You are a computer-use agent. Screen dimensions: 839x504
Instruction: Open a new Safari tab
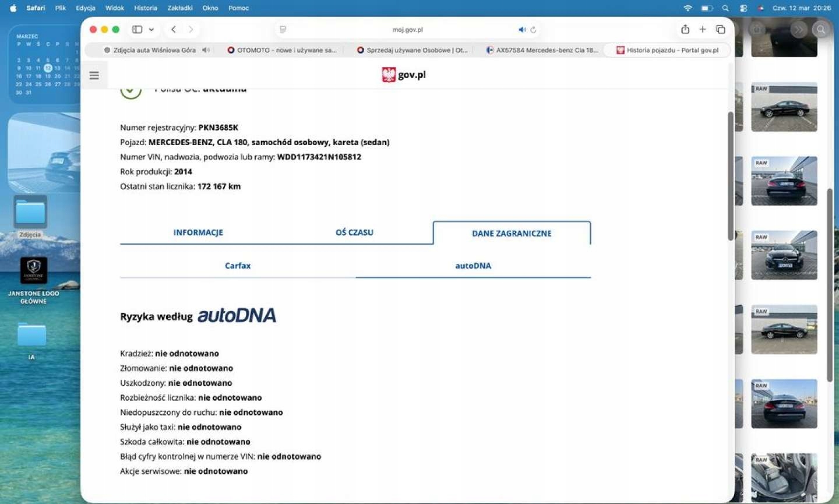click(x=703, y=29)
